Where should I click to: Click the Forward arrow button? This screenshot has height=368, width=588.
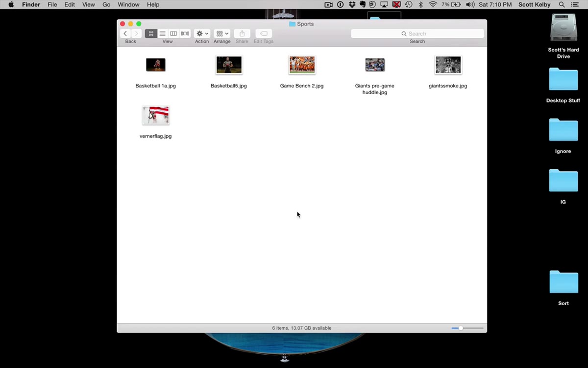(x=137, y=33)
